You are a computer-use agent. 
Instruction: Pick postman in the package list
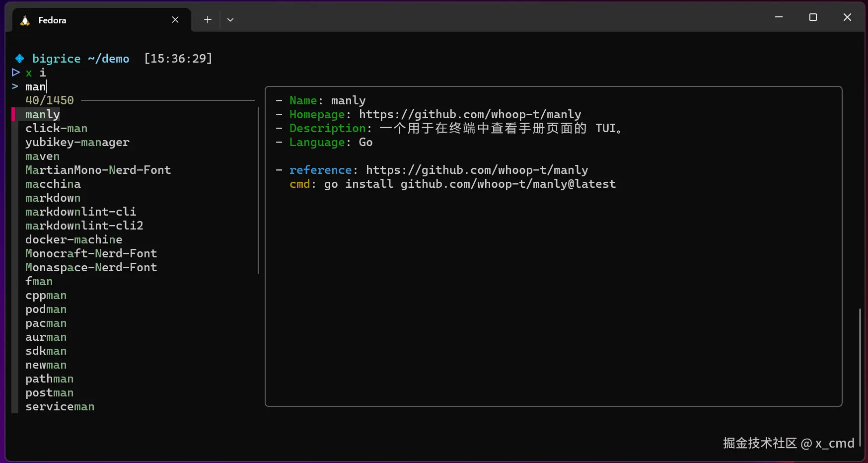click(x=49, y=393)
